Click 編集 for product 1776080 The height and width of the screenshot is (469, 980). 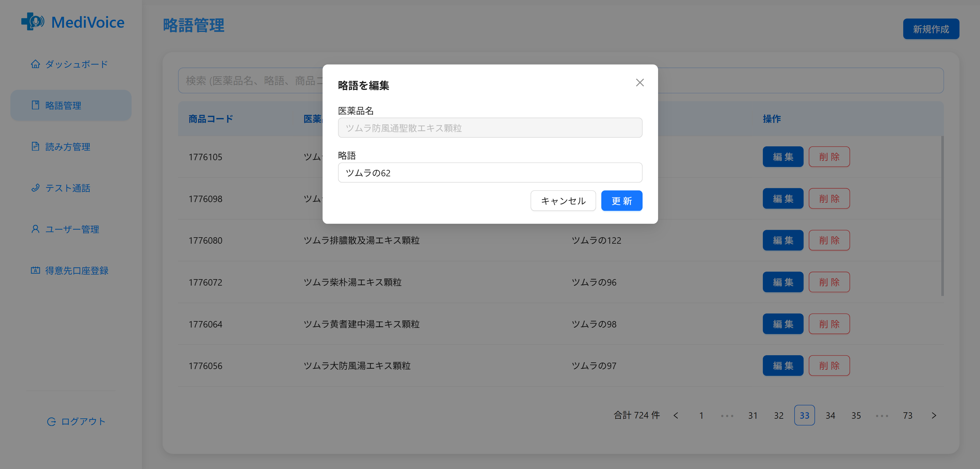click(783, 240)
